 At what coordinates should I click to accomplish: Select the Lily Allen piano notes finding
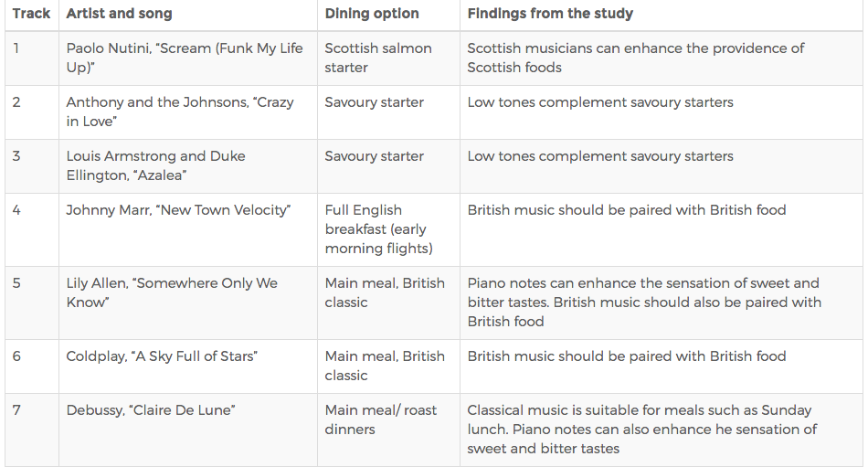(x=644, y=302)
